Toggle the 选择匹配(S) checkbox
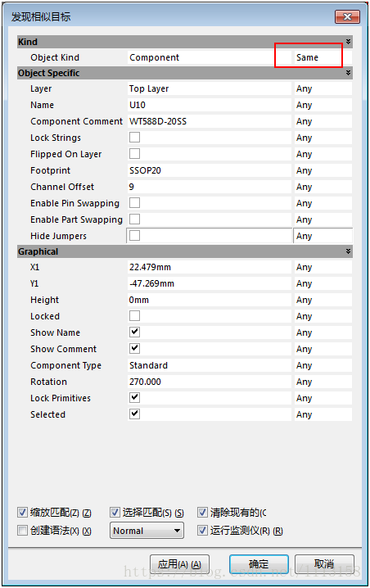The width and height of the screenshot is (370, 588). point(115,513)
